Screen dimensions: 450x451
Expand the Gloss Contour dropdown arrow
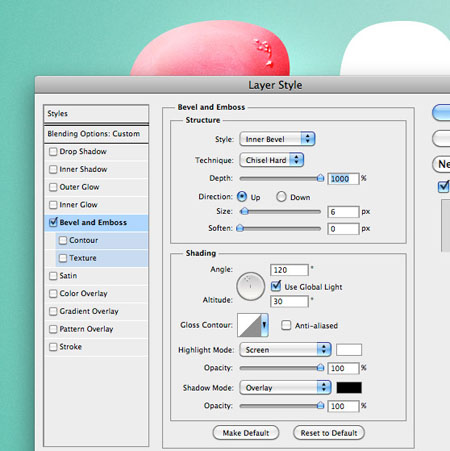click(x=264, y=325)
